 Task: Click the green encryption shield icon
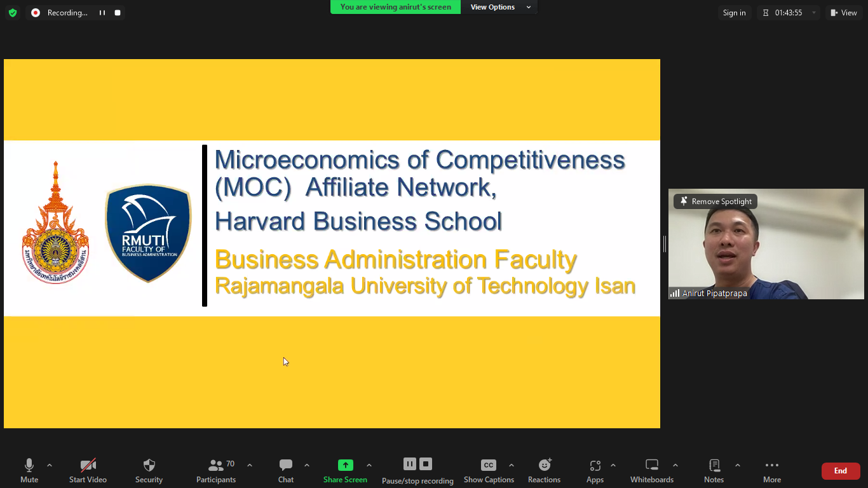(x=13, y=13)
